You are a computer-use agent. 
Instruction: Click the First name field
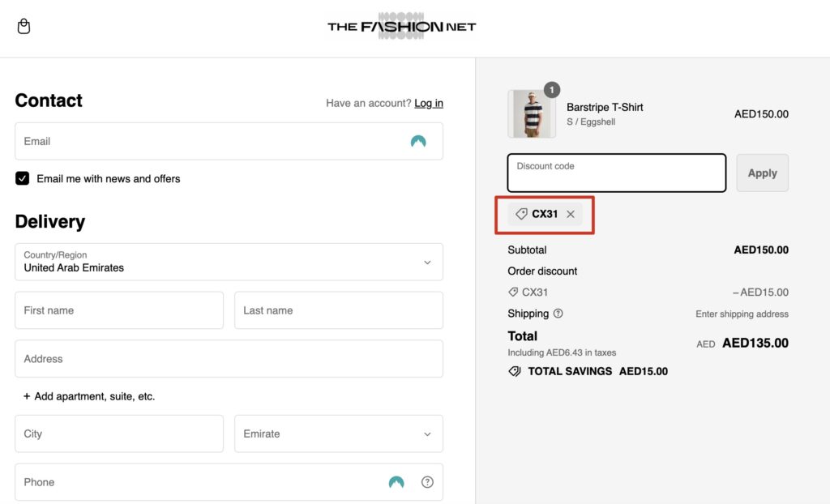coord(118,310)
